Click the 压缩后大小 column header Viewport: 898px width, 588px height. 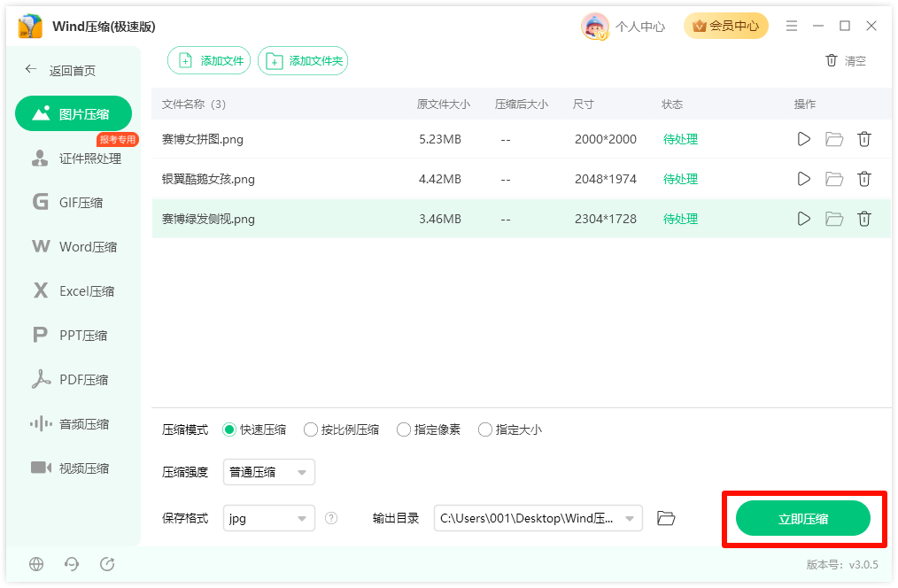pos(521,104)
